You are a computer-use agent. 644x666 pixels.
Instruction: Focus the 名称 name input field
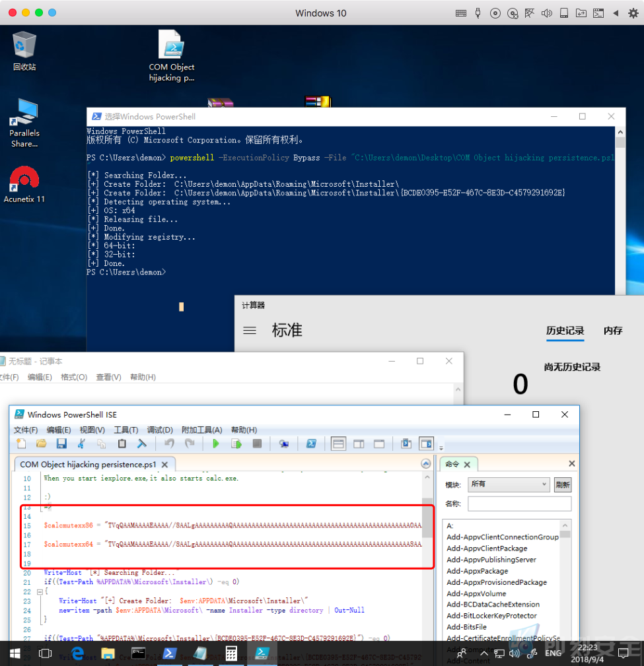click(x=519, y=504)
